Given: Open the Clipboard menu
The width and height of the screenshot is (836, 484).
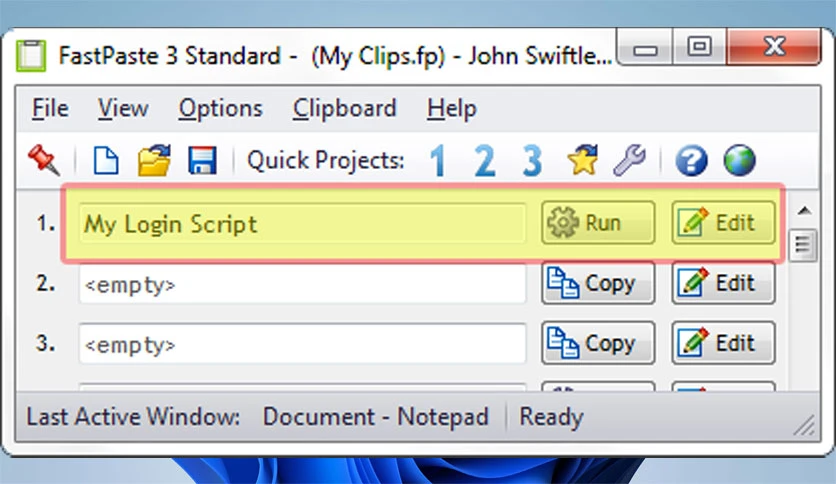Looking at the screenshot, I should [344, 109].
